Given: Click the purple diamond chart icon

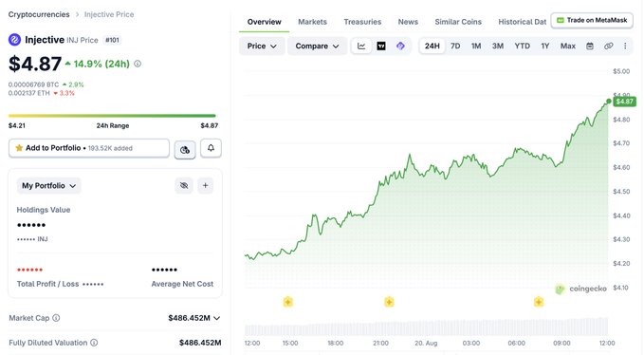Looking at the screenshot, I should [x=400, y=46].
